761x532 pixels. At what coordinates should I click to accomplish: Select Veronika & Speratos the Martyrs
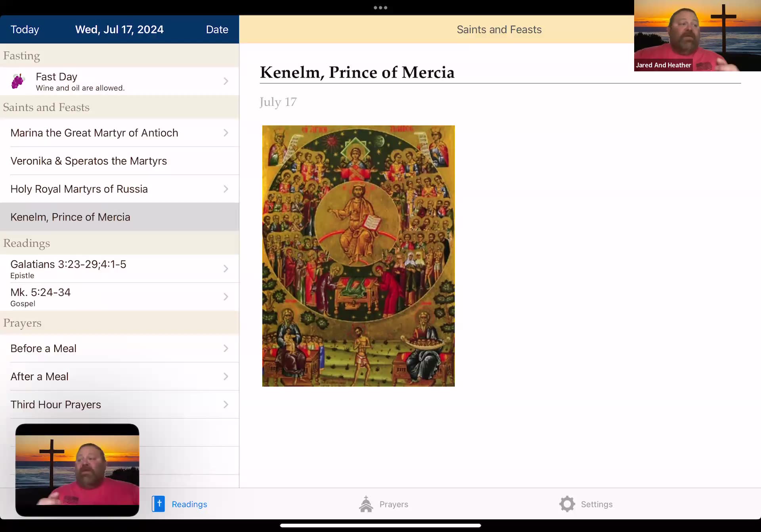(119, 161)
